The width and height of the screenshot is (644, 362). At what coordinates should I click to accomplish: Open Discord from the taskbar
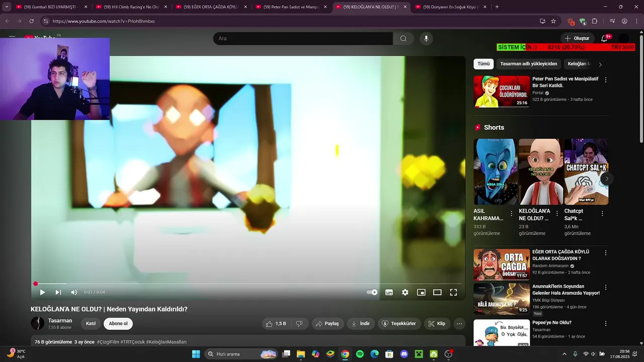click(404, 354)
